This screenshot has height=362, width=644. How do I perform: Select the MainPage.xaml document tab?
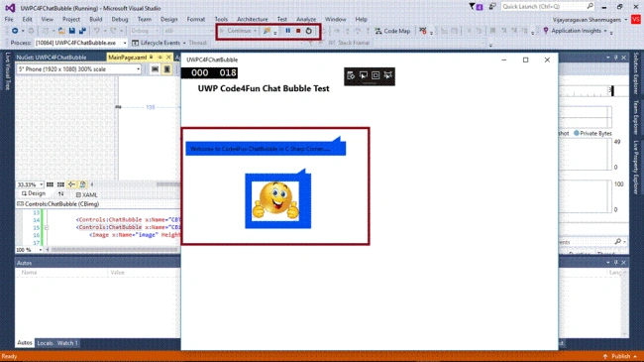pos(128,58)
